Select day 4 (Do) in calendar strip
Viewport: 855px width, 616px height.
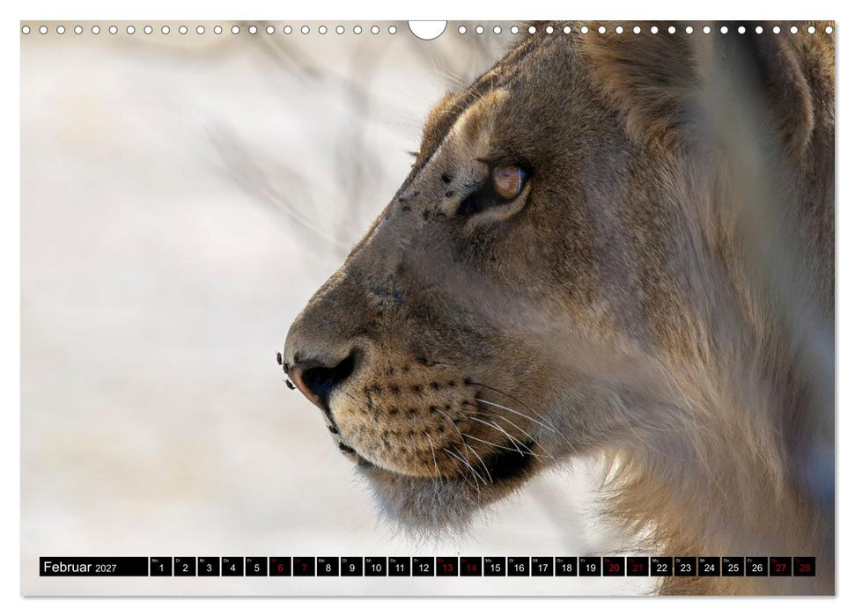point(232,567)
